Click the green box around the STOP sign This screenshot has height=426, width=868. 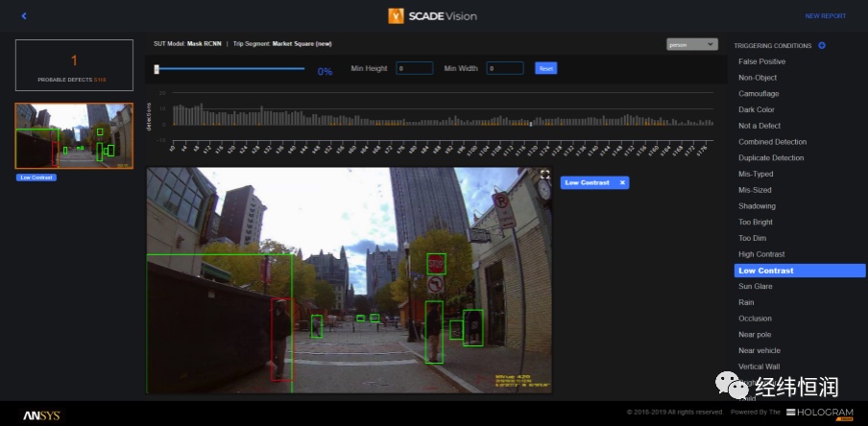tap(436, 264)
